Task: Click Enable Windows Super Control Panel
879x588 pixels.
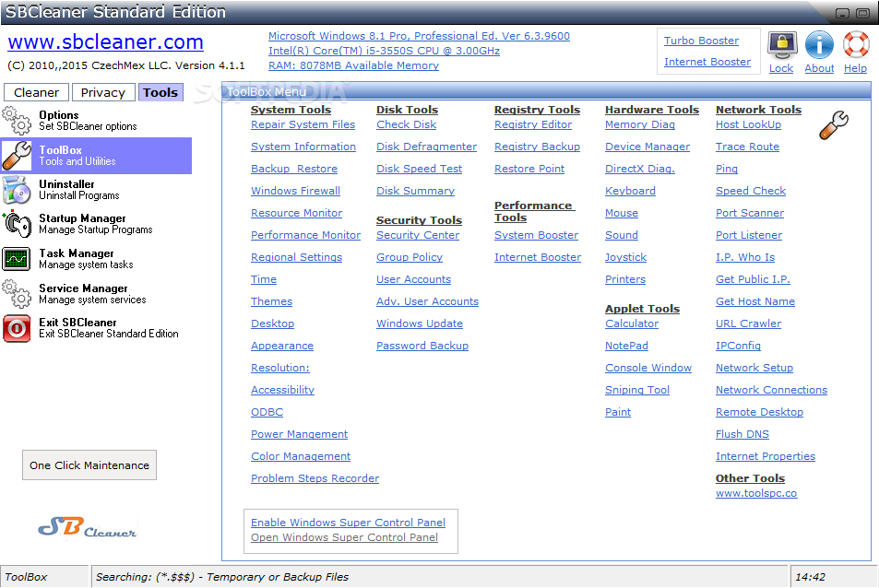Action: pyautogui.click(x=348, y=523)
